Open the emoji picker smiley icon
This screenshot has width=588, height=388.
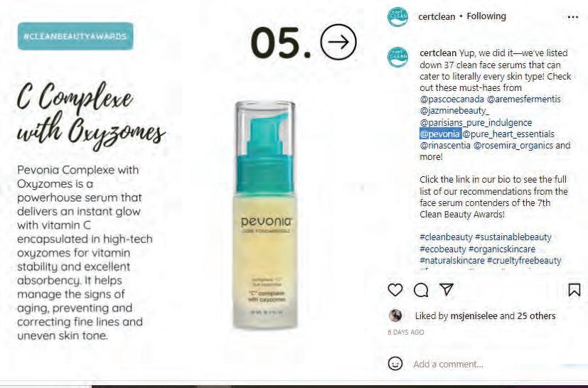coord(395,364)
